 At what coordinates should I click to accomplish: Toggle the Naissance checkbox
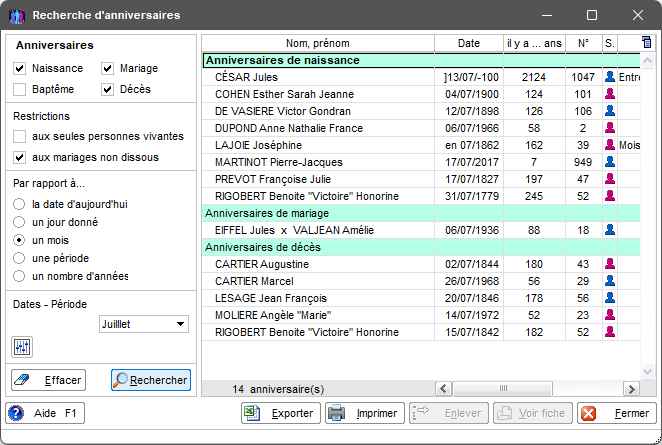[x=19, y=68]
